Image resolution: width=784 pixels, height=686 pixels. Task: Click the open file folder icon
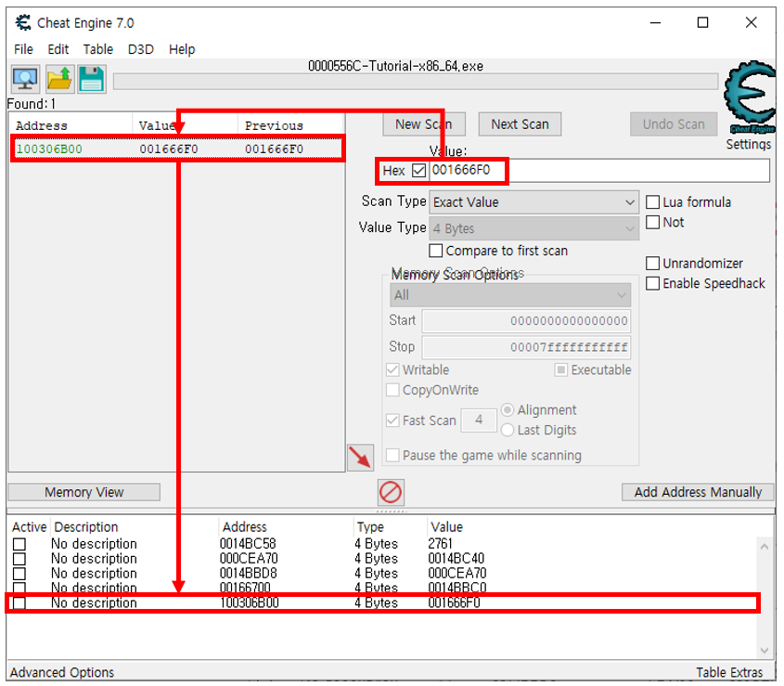tap(59, 79)
